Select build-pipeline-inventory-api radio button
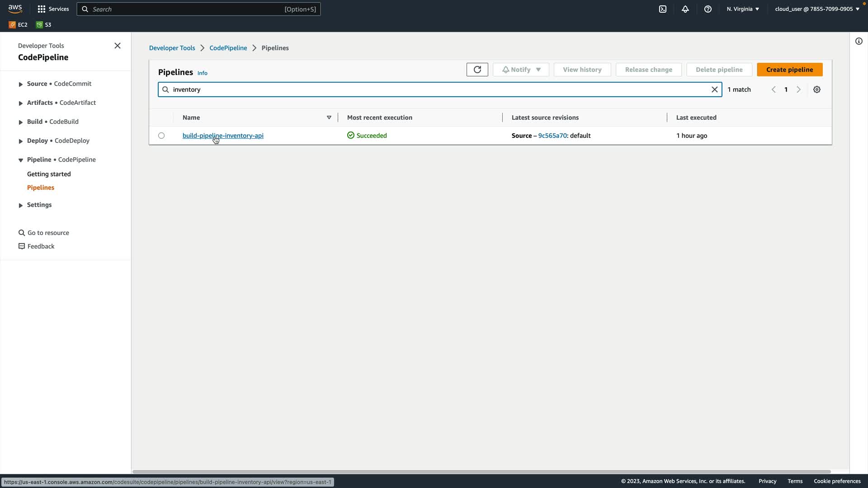868x488 pixels. coord(161,136)
